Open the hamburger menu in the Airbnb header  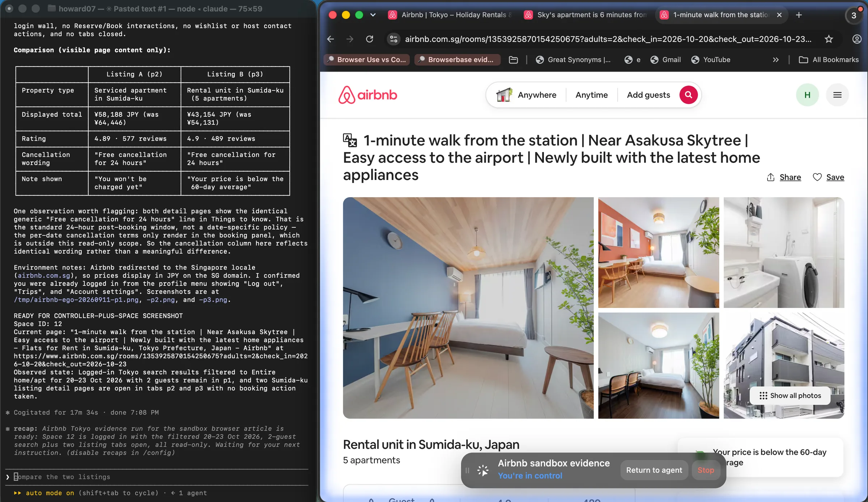pos(837,95)
